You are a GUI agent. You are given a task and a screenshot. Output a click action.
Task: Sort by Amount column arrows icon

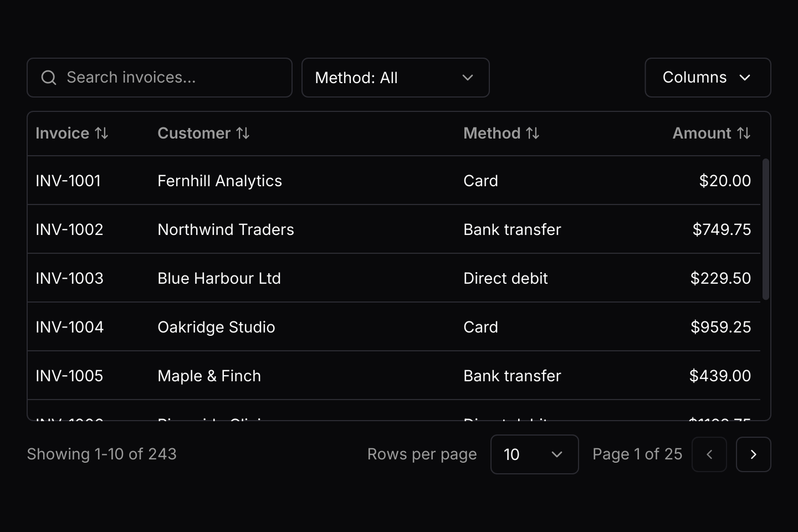pyautogui.click(x=744, y=134)
